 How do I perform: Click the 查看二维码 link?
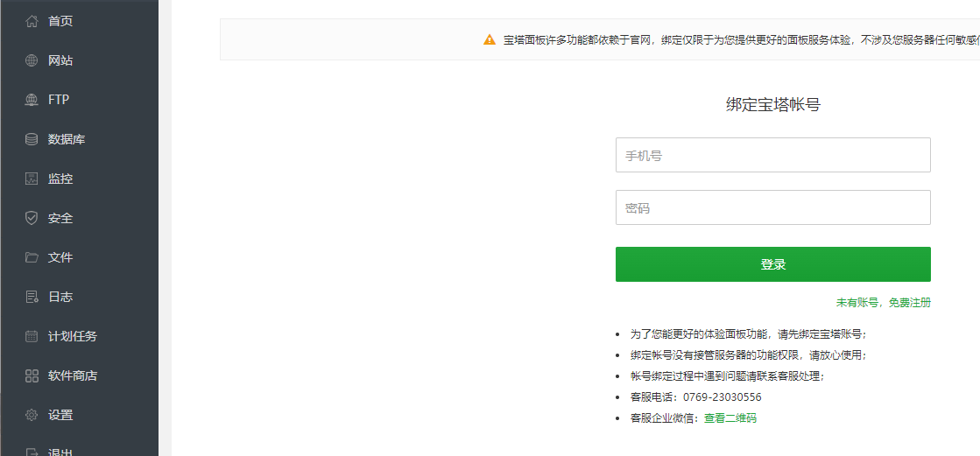tap(730, 418)
